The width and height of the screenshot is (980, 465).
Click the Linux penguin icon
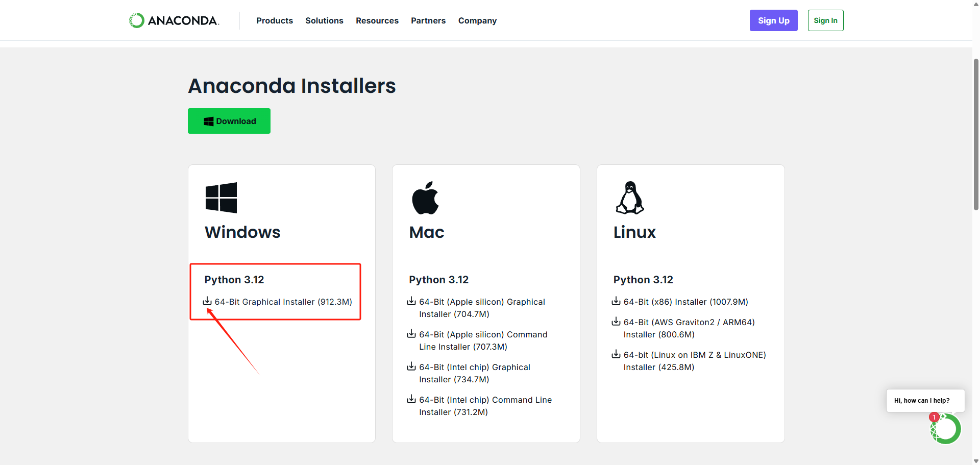tap(630, 198)
